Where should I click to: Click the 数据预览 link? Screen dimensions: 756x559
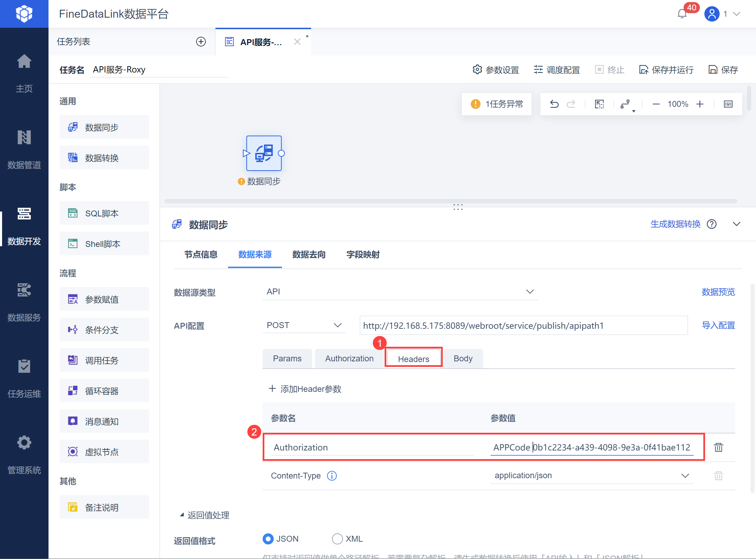[x=718, y=292]
